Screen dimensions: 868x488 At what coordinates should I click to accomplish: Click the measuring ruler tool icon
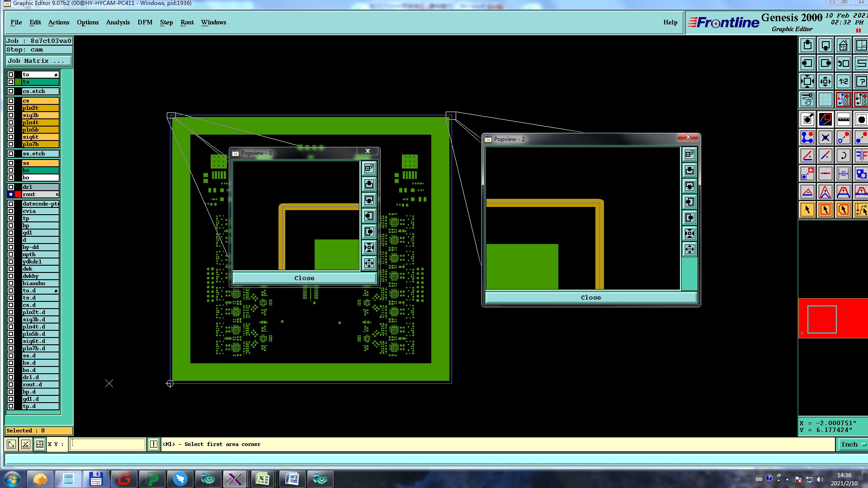tap(843, 120)
